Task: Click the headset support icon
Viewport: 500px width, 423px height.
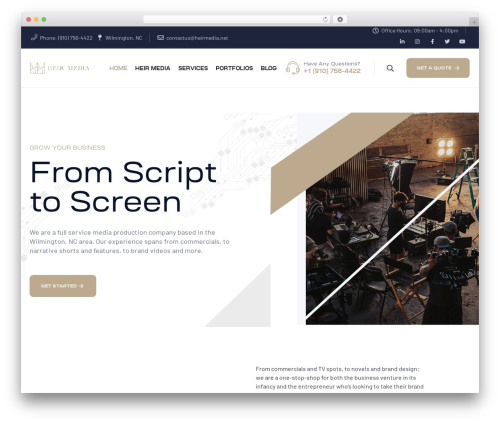Action: tap(293, 68)
